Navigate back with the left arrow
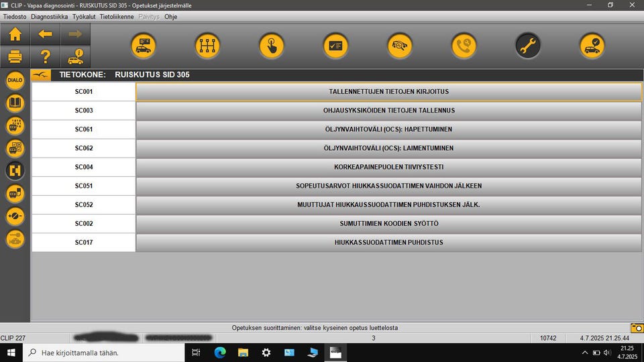Image resolution: width=644 pixels, height=362 pixels. click(x=45, y=34)
